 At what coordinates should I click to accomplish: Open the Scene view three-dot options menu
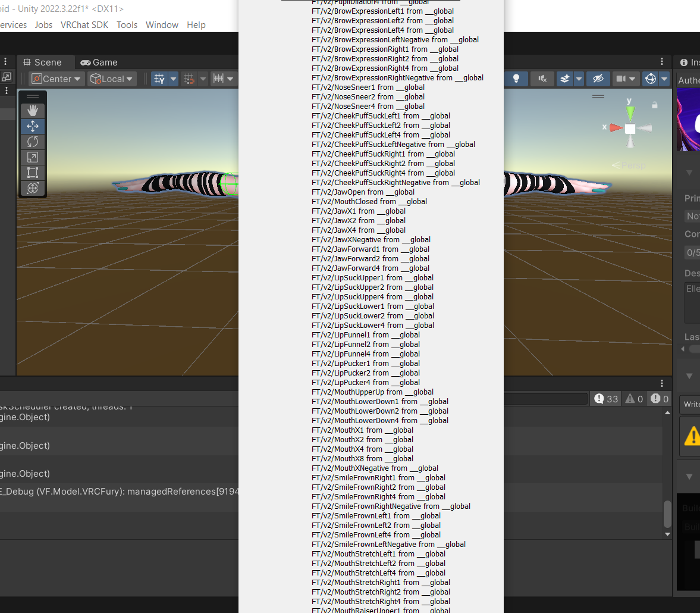pyautogui.click(x=662, y=62)
